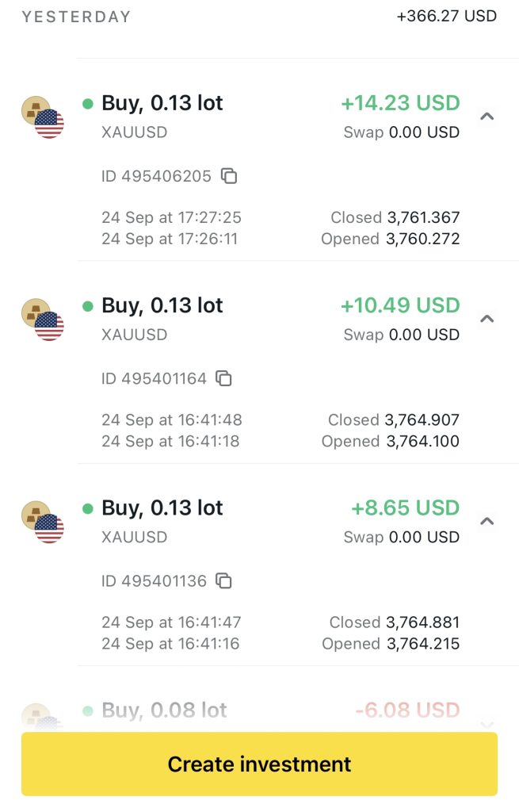Expand the -6.08 USD trade details
The height and width of the screenshot is (812, 519).
click(487, 723)
